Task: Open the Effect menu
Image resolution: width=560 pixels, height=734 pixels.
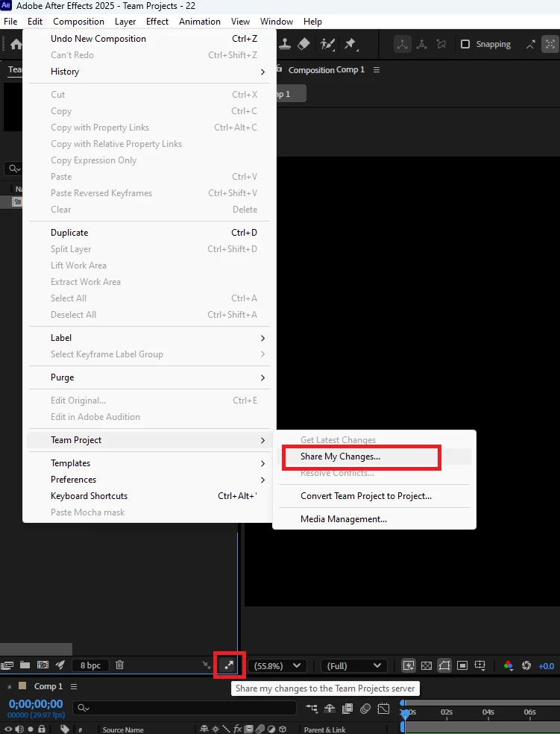Action: click(x=157, y=22)
